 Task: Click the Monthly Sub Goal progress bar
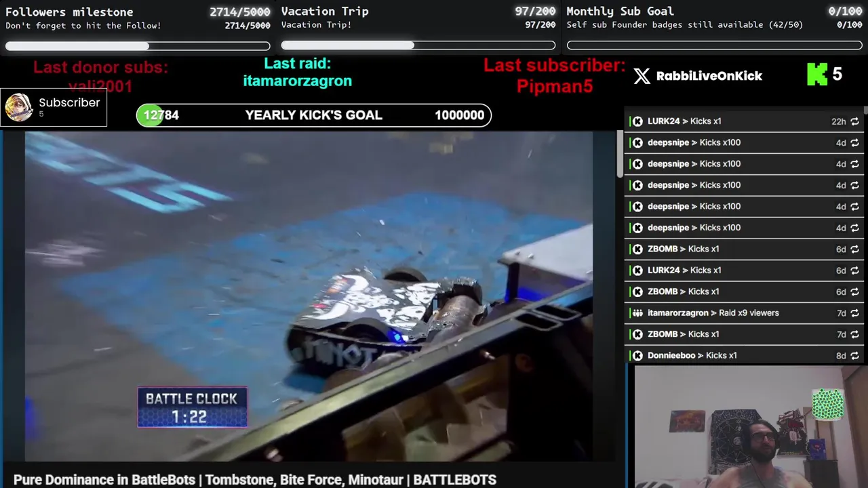[715, 45]
